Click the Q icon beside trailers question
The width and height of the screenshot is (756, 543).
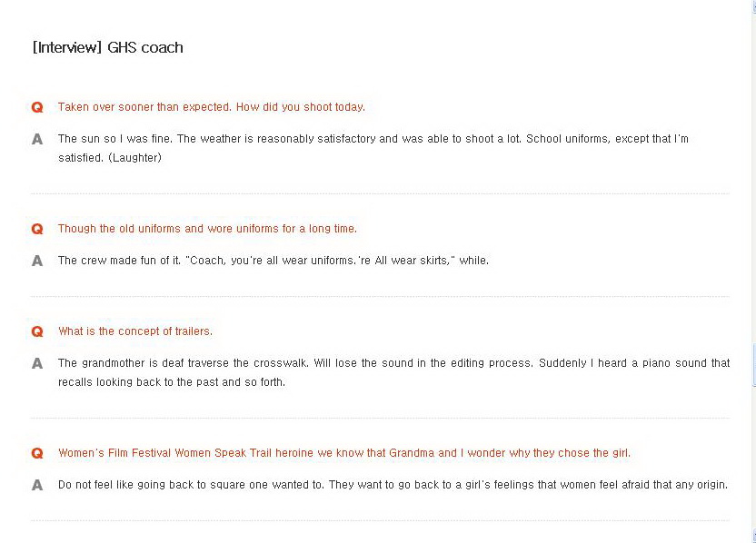point(37,331)
